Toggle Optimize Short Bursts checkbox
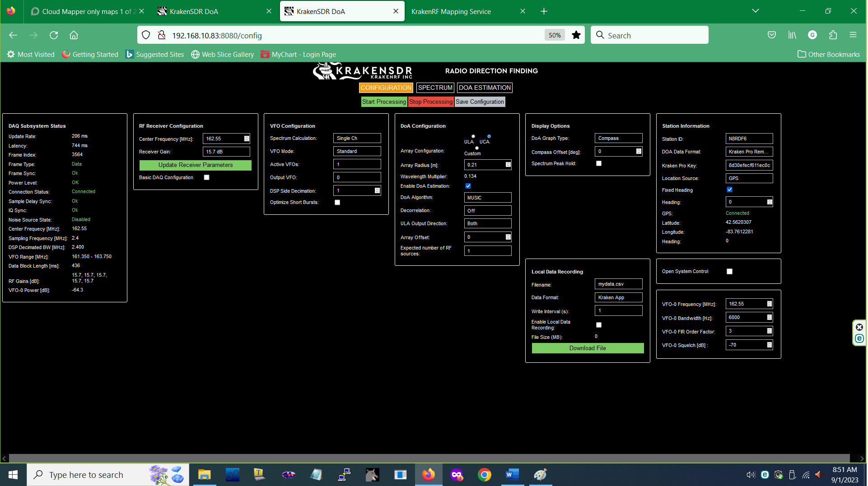The height and width of the screenshot is (486, 868). point(337,203)
